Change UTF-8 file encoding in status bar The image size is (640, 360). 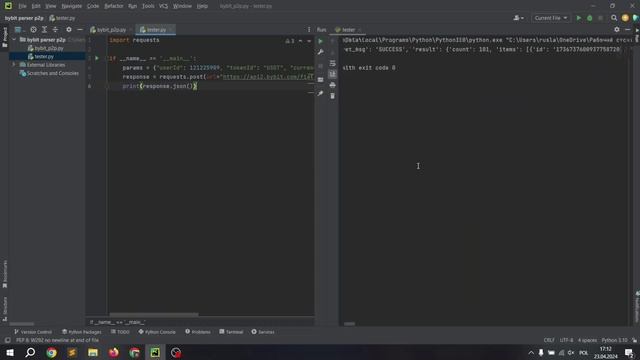567,340
